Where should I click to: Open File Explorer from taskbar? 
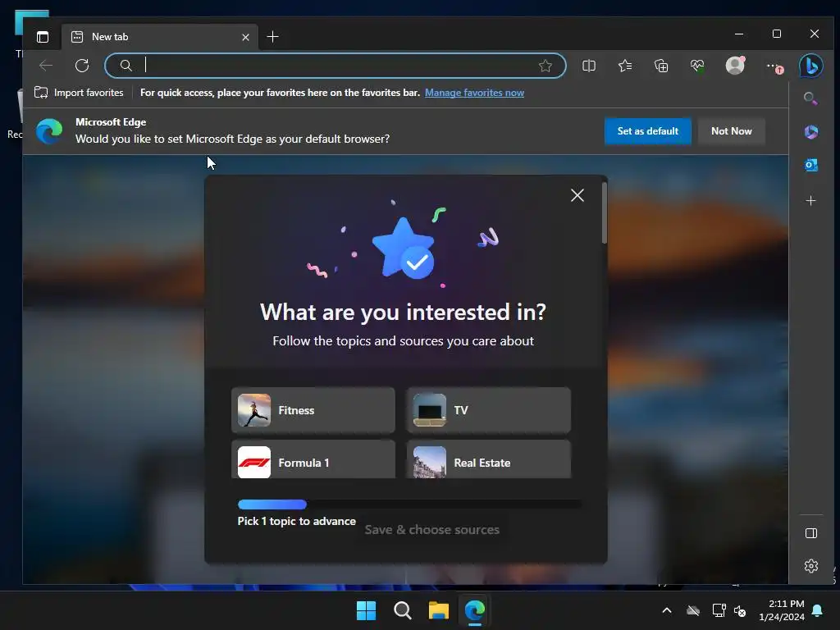[x=439, y=610]
